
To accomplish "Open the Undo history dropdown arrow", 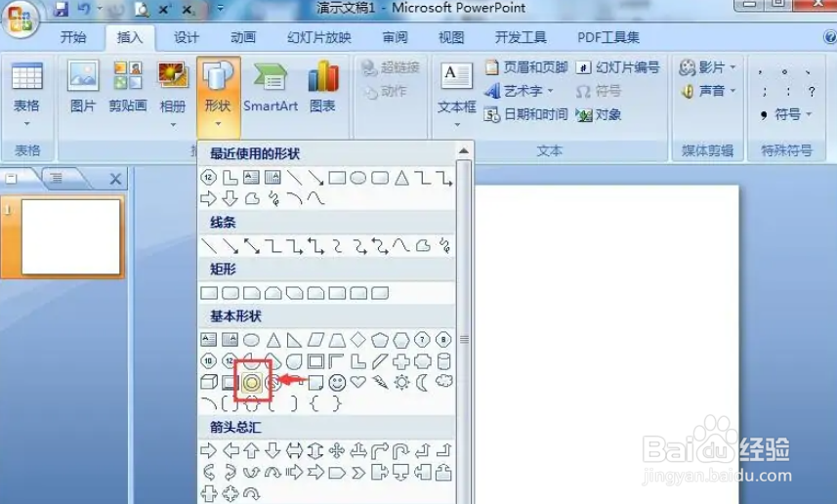I will (x=100, y=9).
